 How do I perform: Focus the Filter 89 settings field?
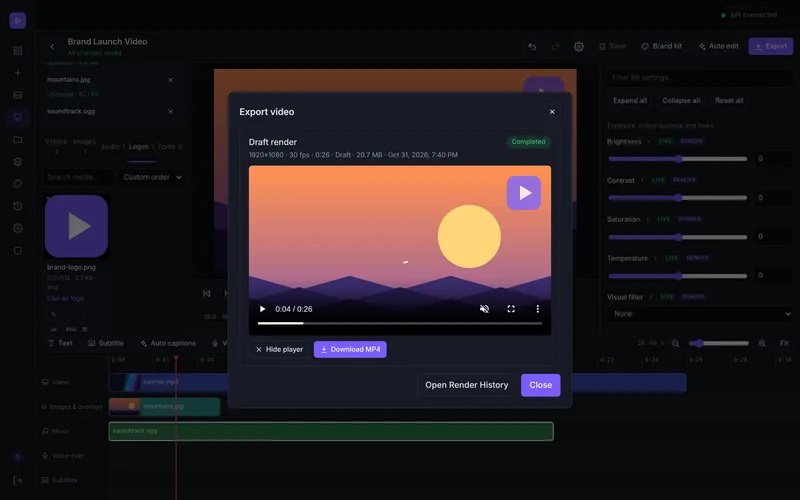[x=699, y=78]
